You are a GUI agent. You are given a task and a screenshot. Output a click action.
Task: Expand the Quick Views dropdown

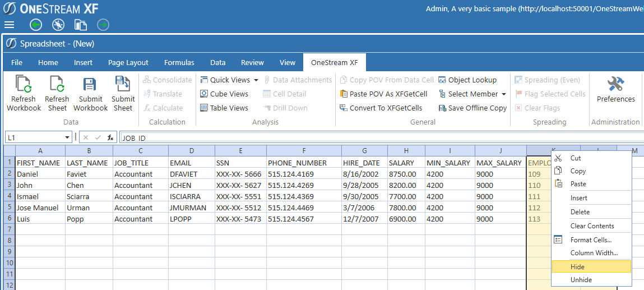(x=256, y=80)
